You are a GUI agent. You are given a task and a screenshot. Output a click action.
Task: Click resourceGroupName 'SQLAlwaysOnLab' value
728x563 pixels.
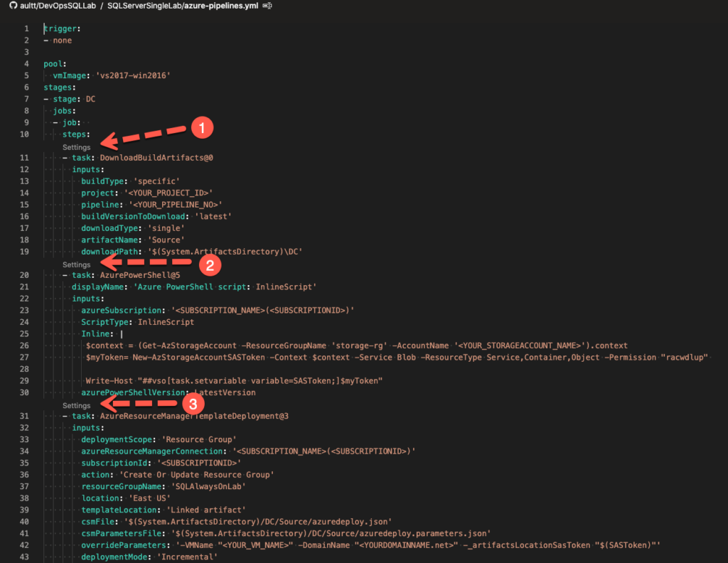[x=208, y=486]
